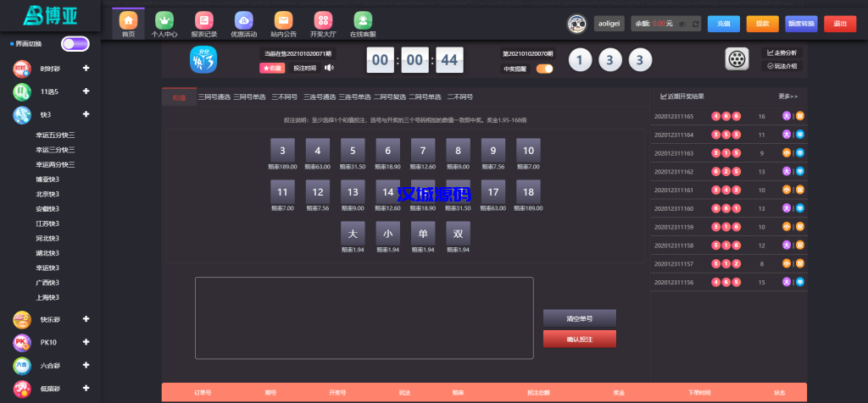
Task: Contact 在线客服 support icon
Action: [x=363, y=20]
